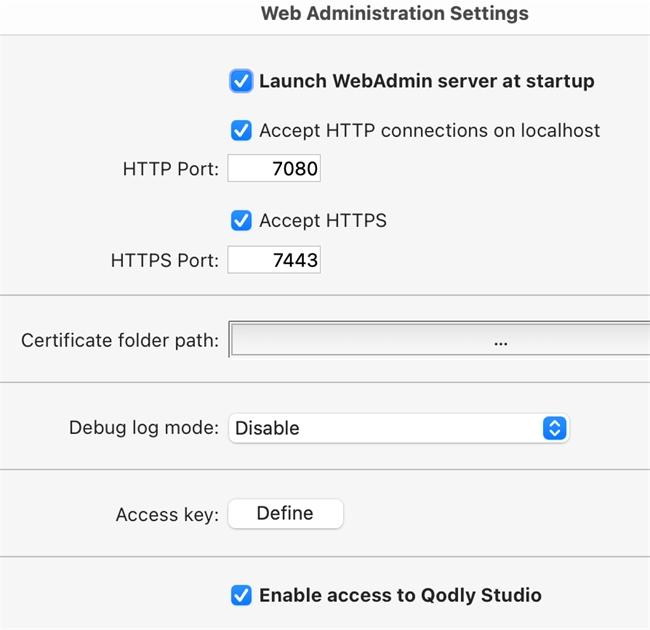This screenshot has width=650, height=630.
Task: Click the 'HTTP Port:' label
Action: click(170, 170)
